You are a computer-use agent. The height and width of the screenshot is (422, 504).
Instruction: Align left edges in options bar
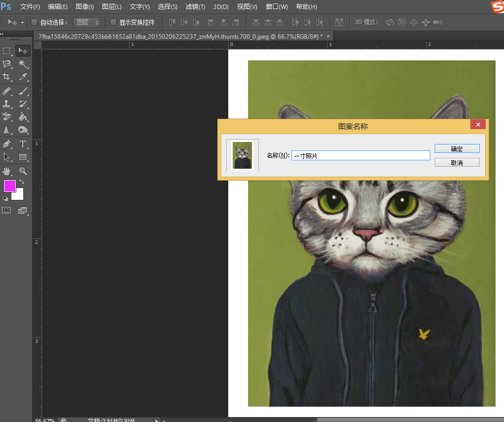pyautogui.click(x=211, y=22)
